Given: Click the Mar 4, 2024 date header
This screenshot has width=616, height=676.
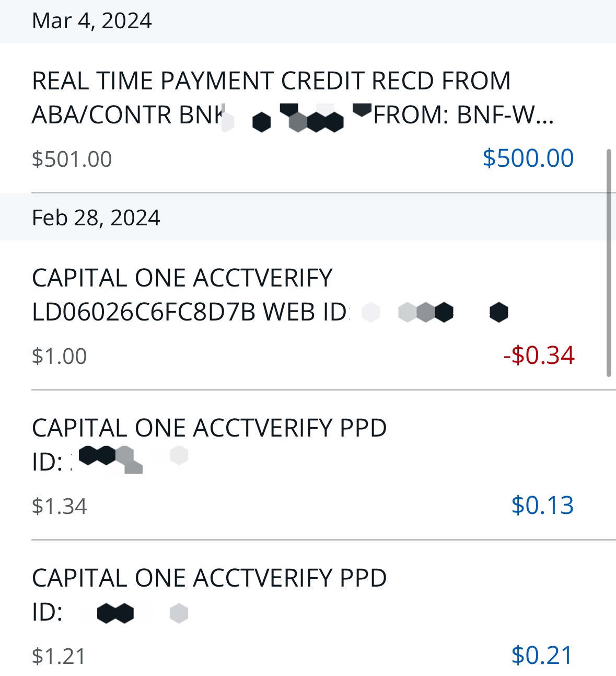Looking at the screenshot, I should [x=92, y=21].
